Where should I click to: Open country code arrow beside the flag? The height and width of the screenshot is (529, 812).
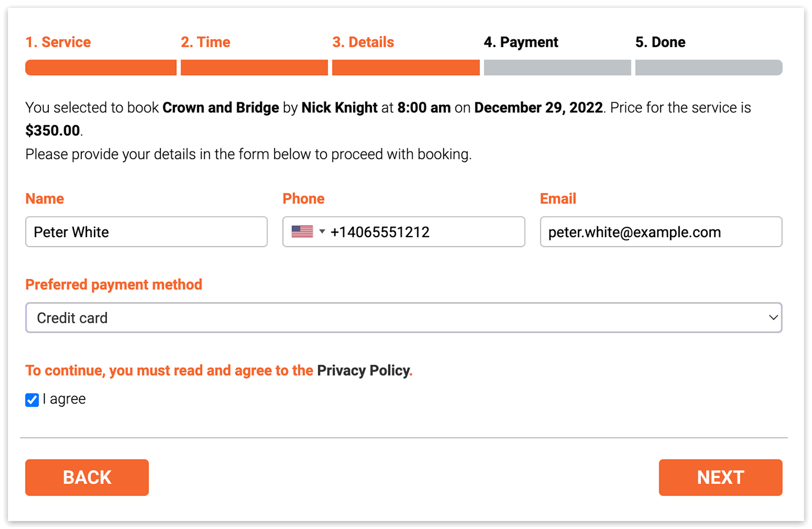click(x=322, y=232)
